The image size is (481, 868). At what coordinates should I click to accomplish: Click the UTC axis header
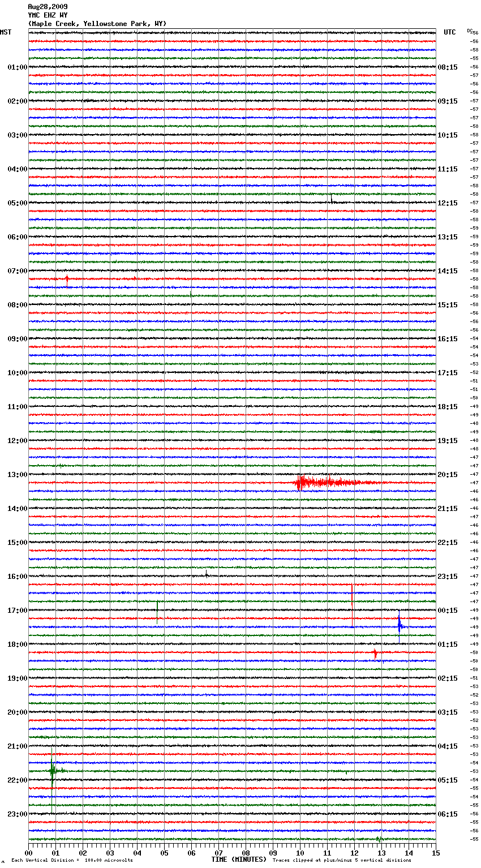450,32
